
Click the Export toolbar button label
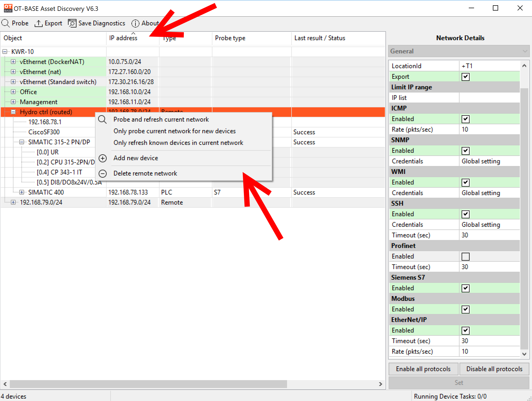[x=53, y=23]
